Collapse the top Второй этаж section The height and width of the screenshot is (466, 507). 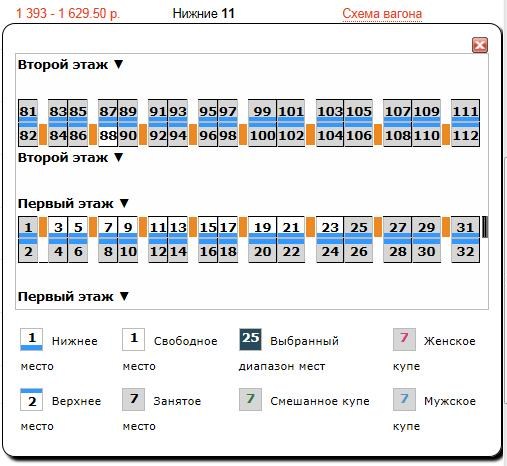pos(118,64)
